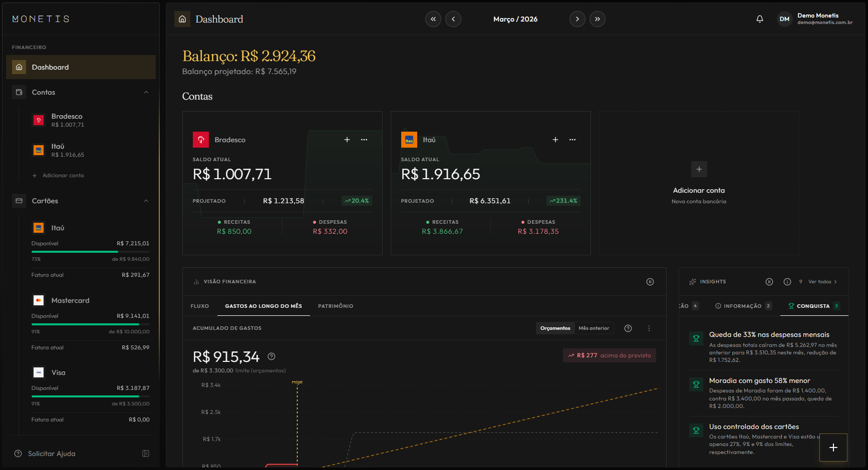Click the pause icon in Visão Financeira
Viewport: 868px width, 470px height.
[650, 282]
